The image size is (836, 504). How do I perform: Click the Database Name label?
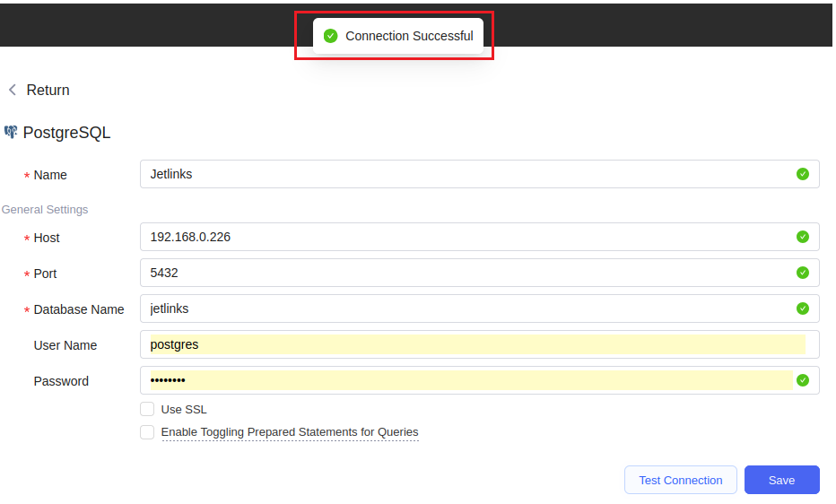click(x=79, y=309)
